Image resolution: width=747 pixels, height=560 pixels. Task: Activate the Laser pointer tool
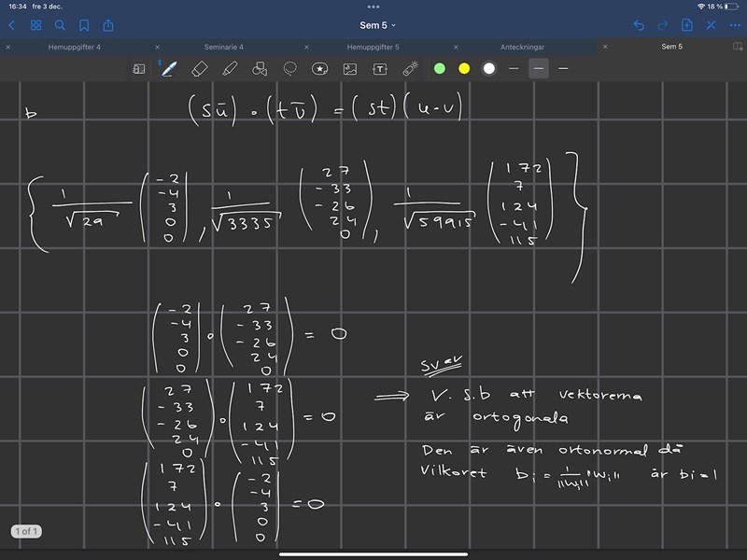410,68
